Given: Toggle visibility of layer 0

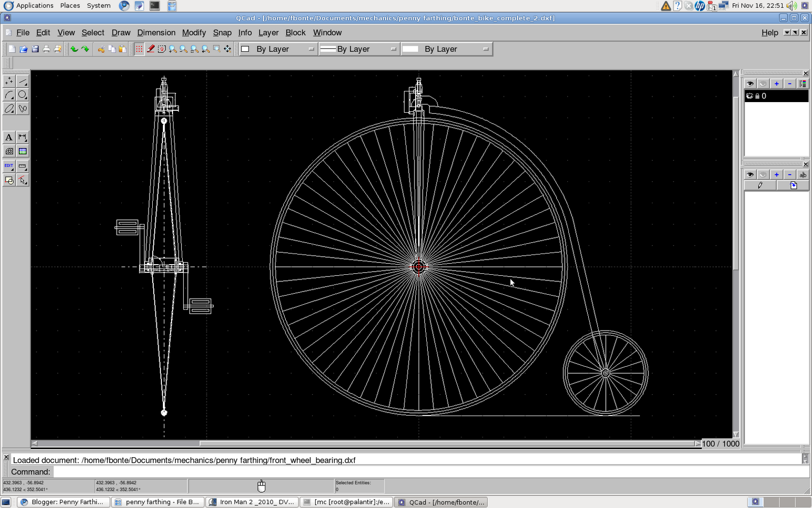Looking at the screenshot, I should pyautogui.click(x=750, y=96).
